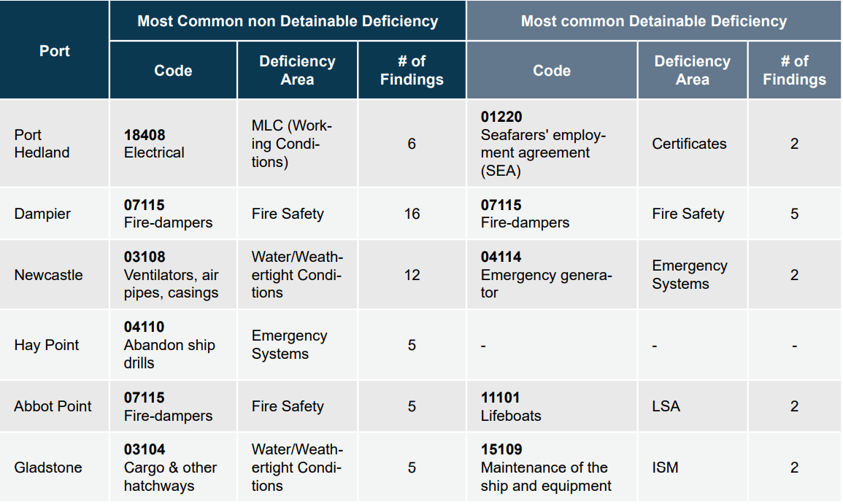This screenshot has width=843, height=504.
Task: Select the Hay Point port cell
Action: pos(54,345)
